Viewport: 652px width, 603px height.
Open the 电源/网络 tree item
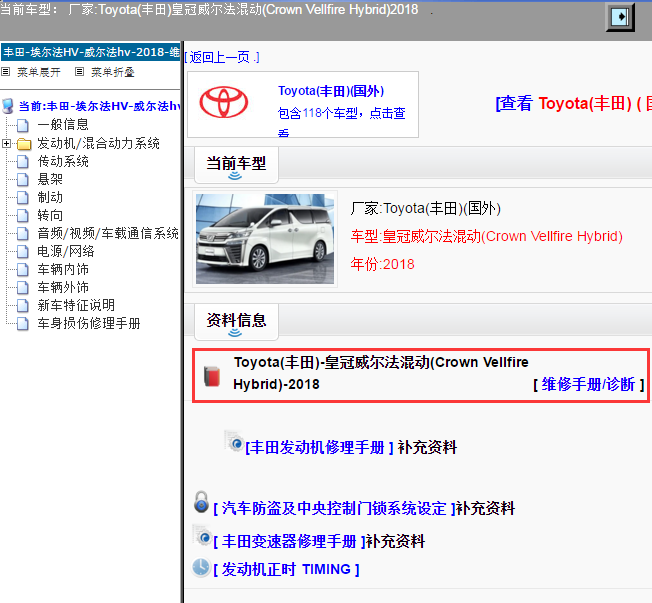pyautogui.click(x=66, y=251)
